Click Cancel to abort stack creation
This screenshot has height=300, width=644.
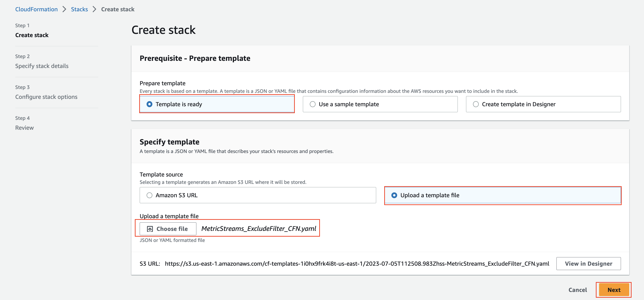click(577, 289)
